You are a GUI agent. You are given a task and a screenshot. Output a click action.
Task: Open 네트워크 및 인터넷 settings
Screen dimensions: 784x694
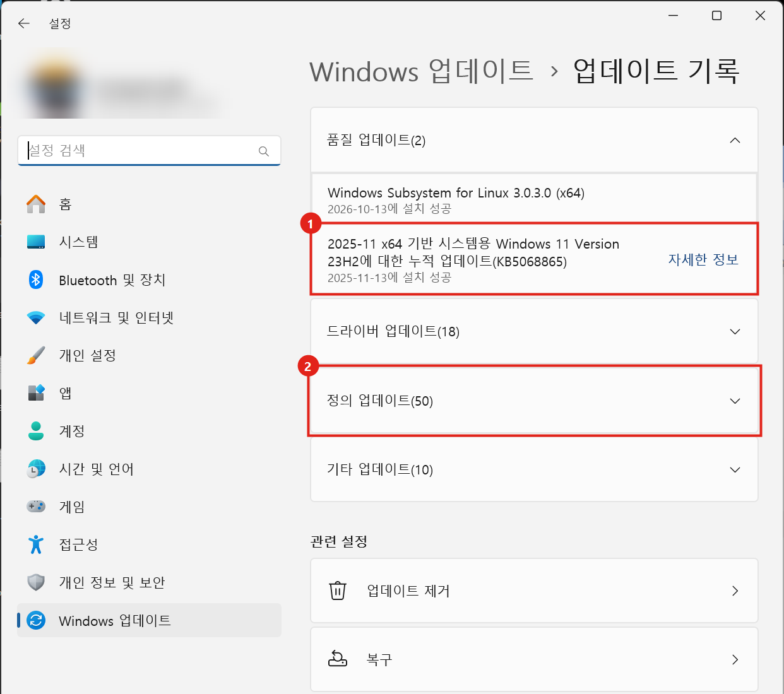tap(149, 317)
